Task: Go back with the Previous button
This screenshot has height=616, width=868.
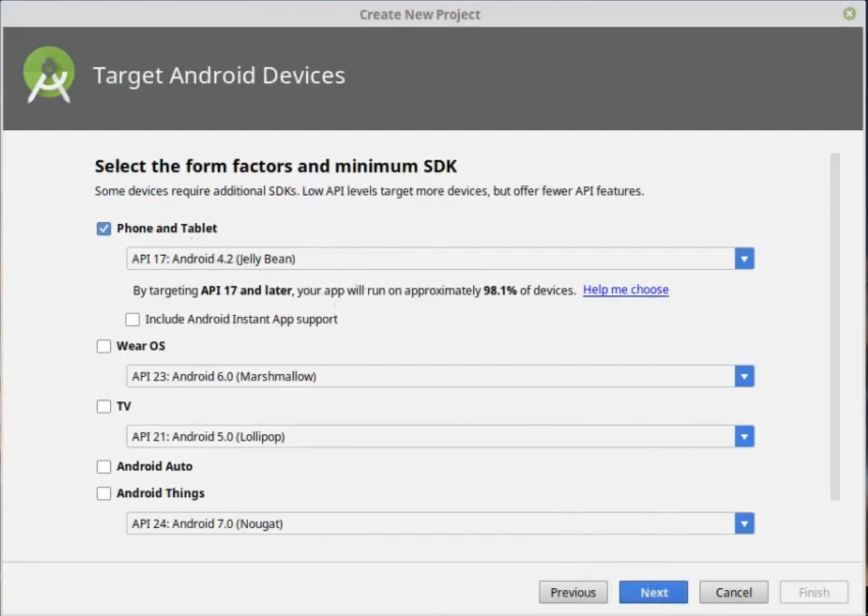Action: tap(572, 592)
